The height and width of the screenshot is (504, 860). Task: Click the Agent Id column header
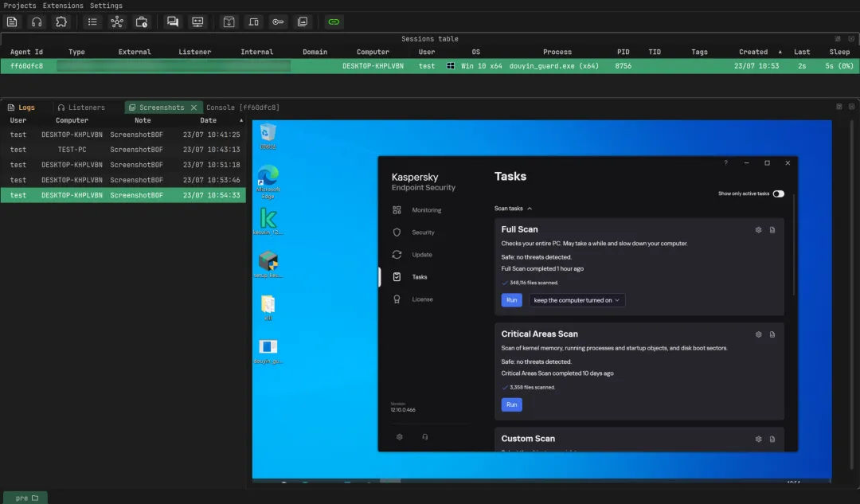(26, 52)
